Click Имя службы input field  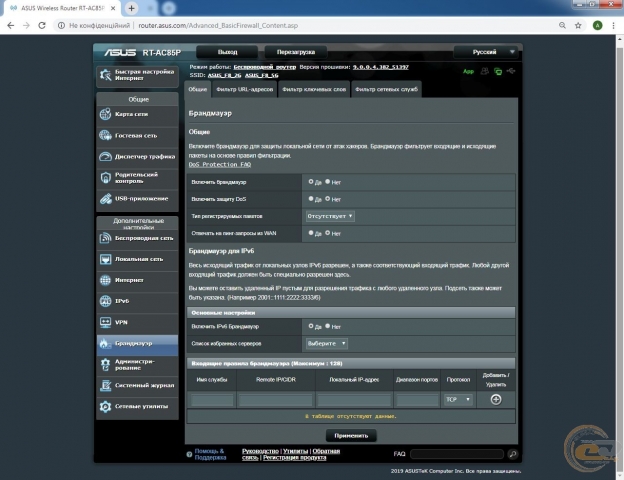[212, 400]
